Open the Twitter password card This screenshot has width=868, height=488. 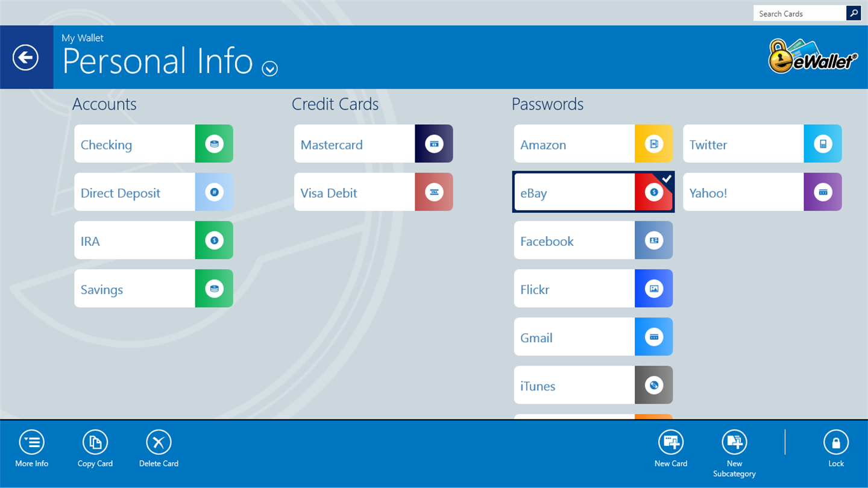[x=763, y=144]
